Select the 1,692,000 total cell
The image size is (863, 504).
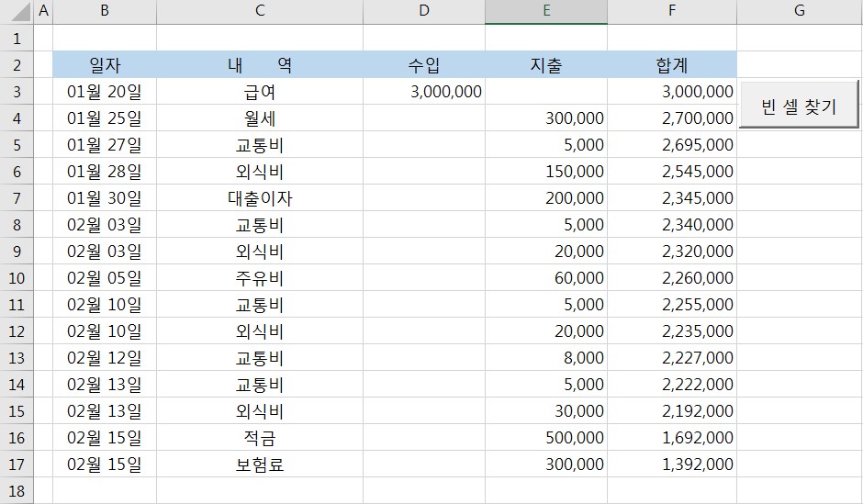pos(672,437)
